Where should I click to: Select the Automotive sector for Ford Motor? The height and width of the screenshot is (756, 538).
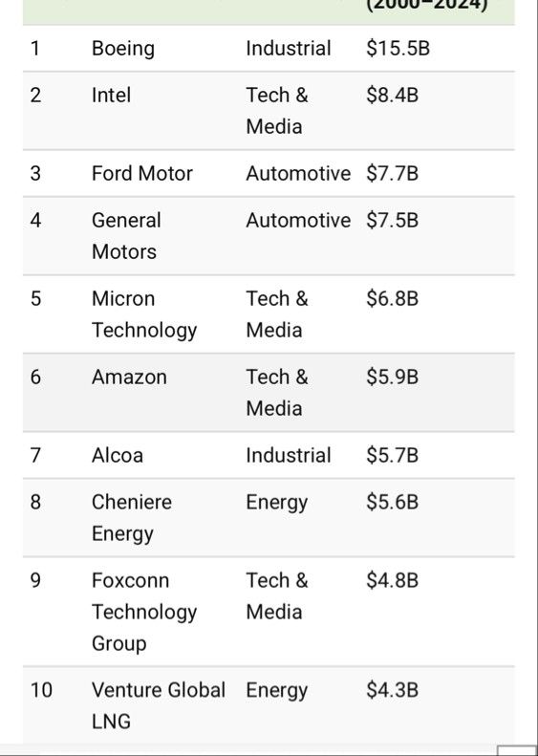coord(298,174)
